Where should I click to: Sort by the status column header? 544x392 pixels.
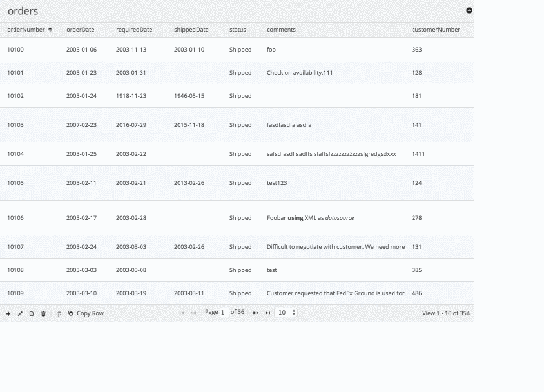coord(238,30)
